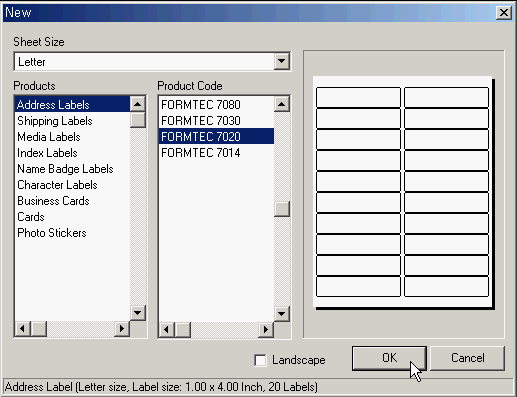Click Products vertical scrollbar thumb

[137, 120]
